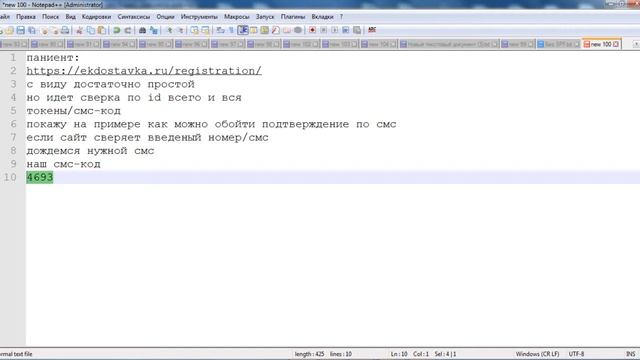Click the line 'паниент:'

click(53, 58)
